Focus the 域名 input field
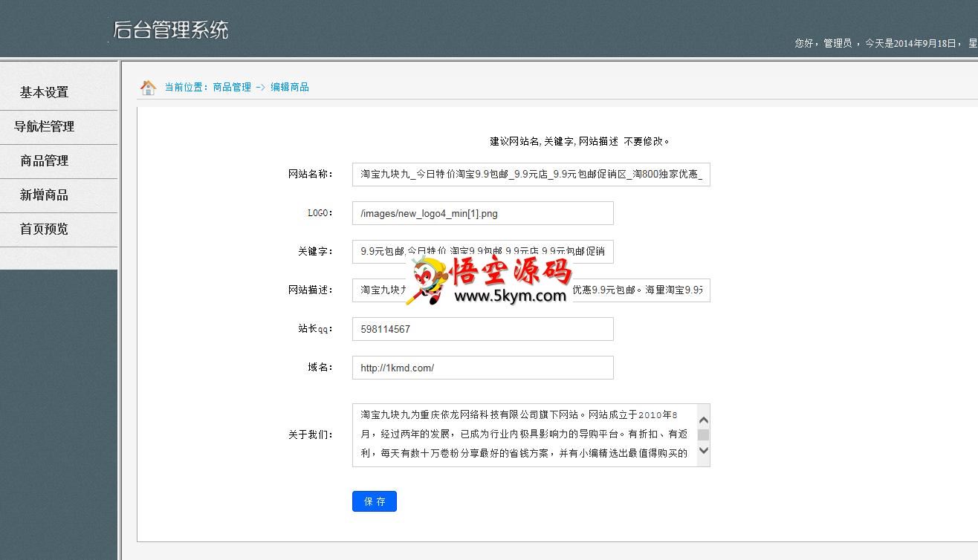The width and height of the screenshot is (978, 560). (x=483, y=368)
